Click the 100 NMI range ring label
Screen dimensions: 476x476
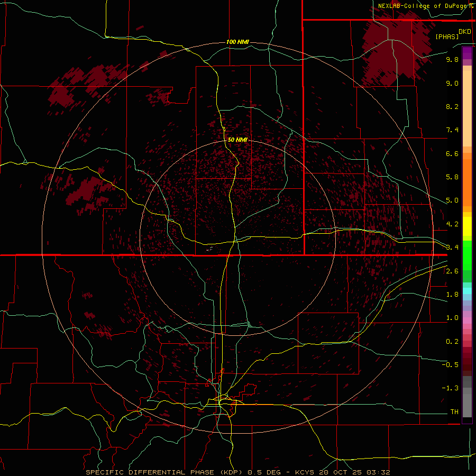(x=237, y=42)
